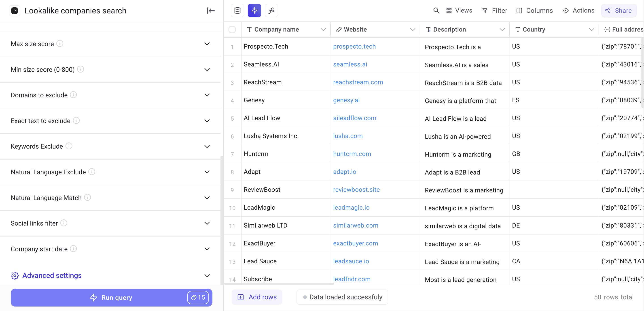This screenshot has height=311, width=644.
Task: Collapse the left sidebar panel arrow icon
Action: pos(211,11)
